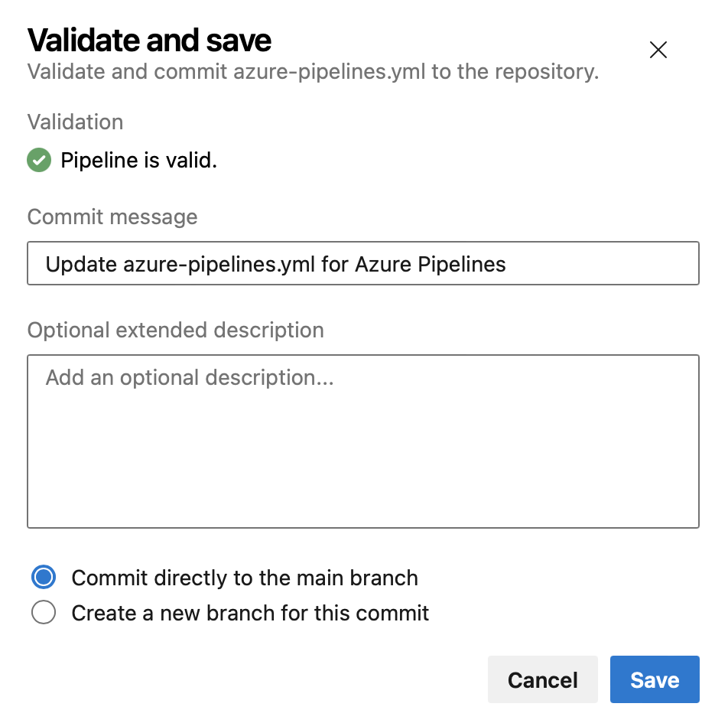Click 'Commit directly to the main branch' label text
This screenshot has height=723, width=728.
(245, 578)
